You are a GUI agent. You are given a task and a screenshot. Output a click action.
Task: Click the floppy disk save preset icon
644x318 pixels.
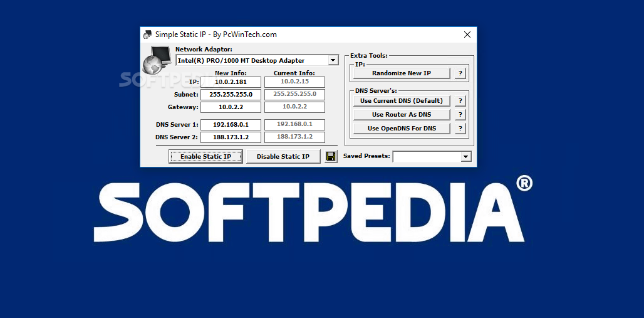331,156
